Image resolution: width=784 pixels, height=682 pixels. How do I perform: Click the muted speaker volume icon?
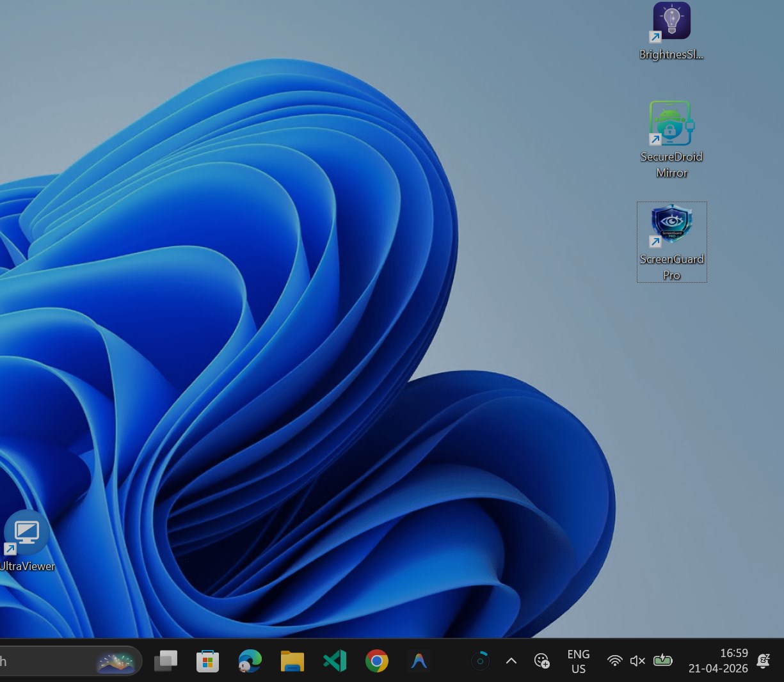click(637, 661)
